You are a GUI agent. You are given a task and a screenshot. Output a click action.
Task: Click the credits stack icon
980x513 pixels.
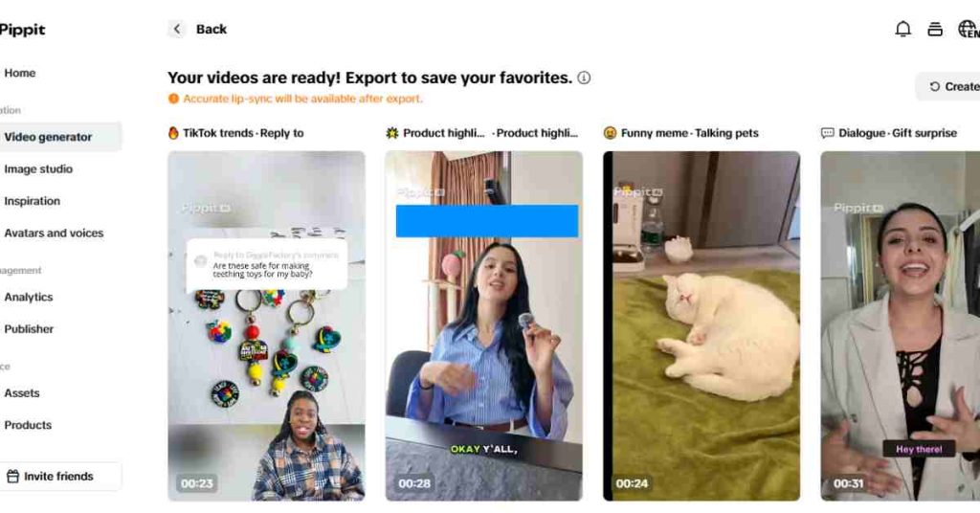935,30
